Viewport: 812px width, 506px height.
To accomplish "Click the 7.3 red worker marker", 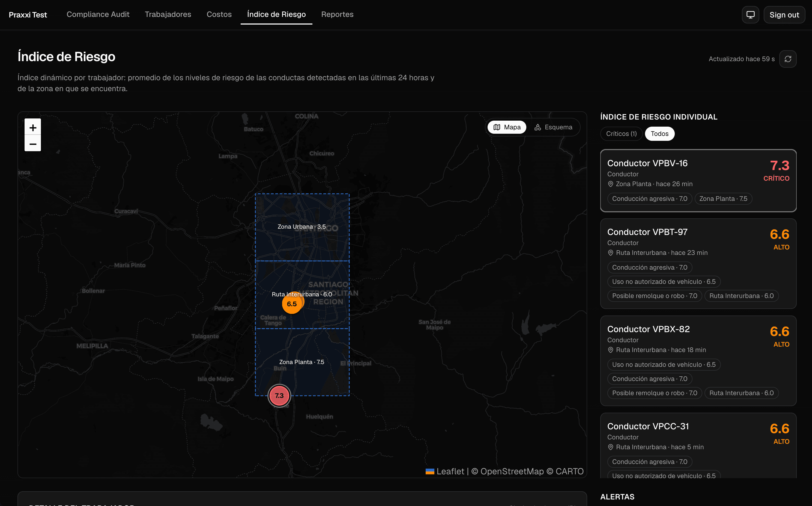I will tap(279, 395).
